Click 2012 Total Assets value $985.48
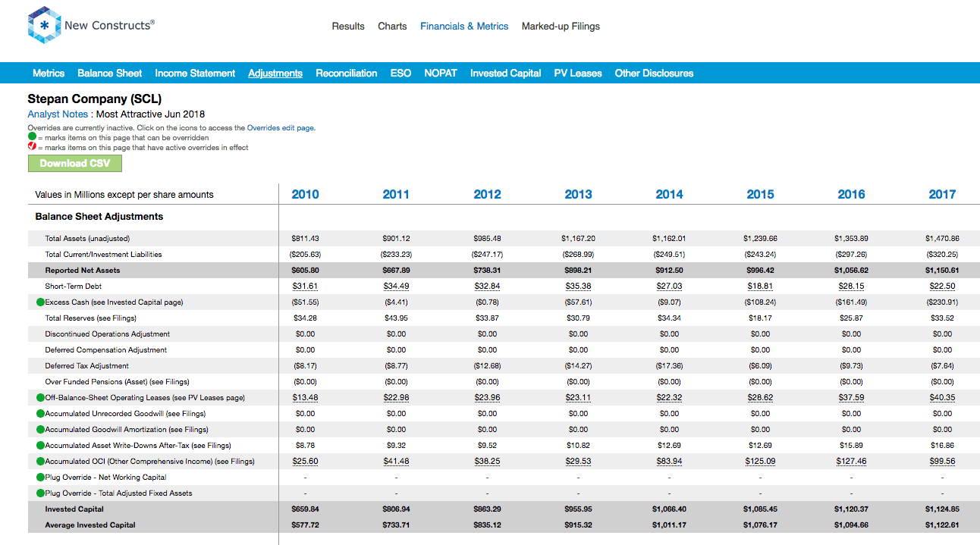This screenshot has width=980, height=545. [x=487, y=239]
